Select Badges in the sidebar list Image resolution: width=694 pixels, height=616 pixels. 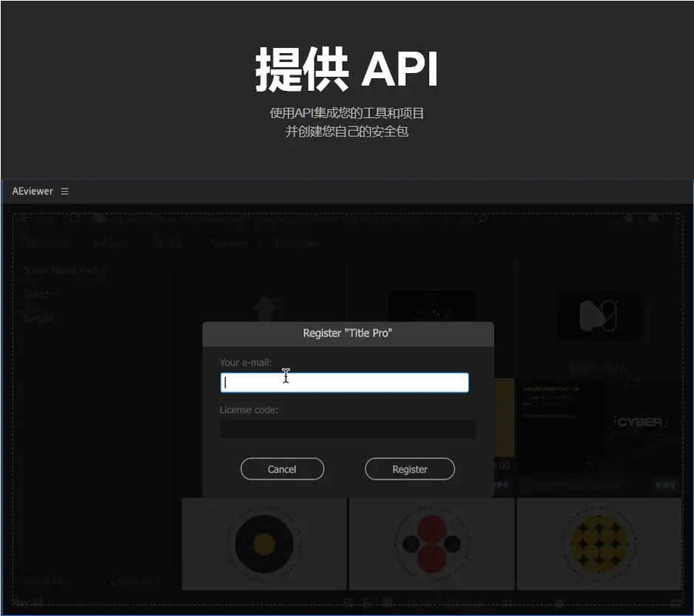38,318
